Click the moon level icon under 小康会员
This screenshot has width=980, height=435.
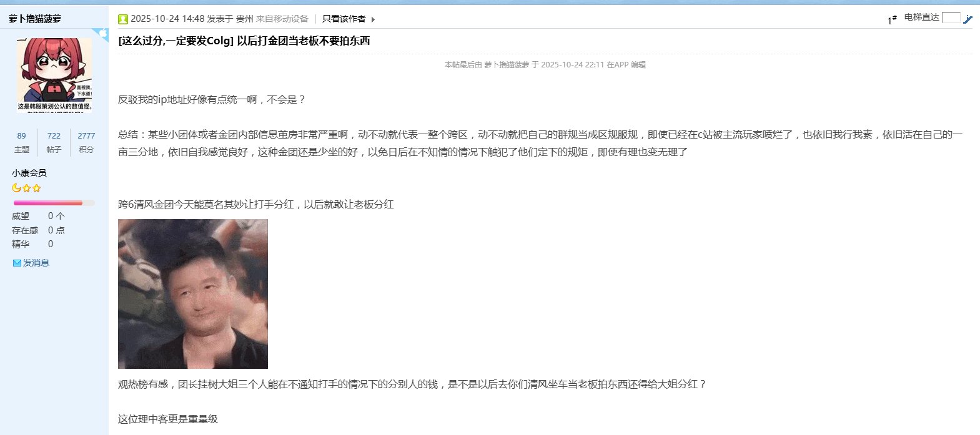tap(16, 188)
